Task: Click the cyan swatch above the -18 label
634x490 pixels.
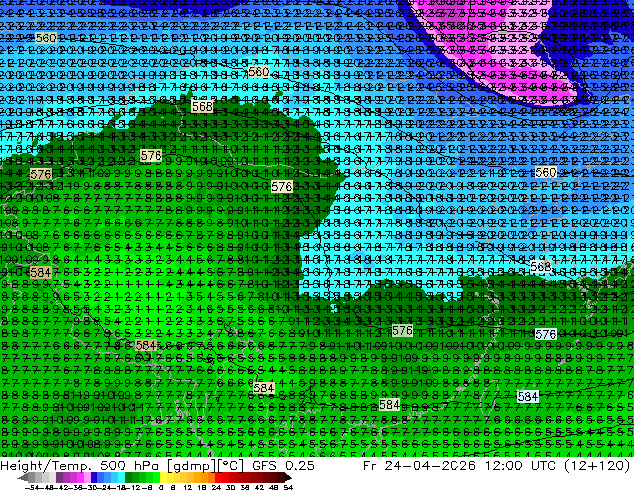Action: (122, 477)
